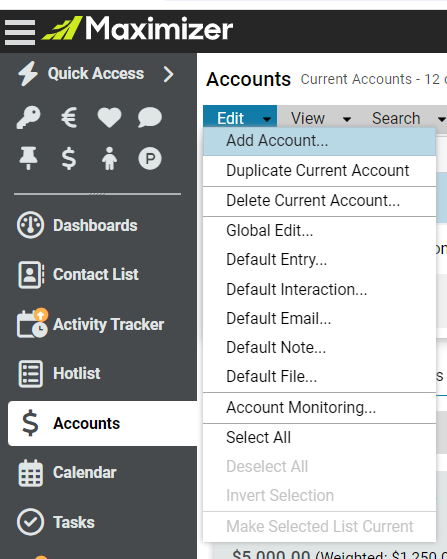Viewport: 447px width, 559px height.
Task: Click the circled P quick access icon
Action: (150, 158)
